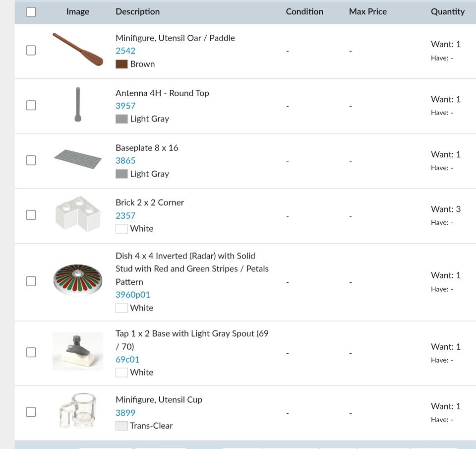
Task: Click the brown oar paddle image
Action: tap(78, 50)
